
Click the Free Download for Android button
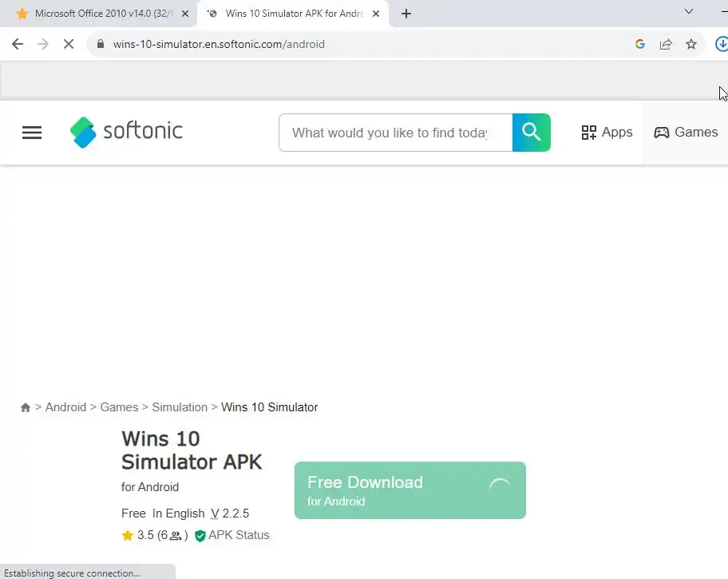410,490
